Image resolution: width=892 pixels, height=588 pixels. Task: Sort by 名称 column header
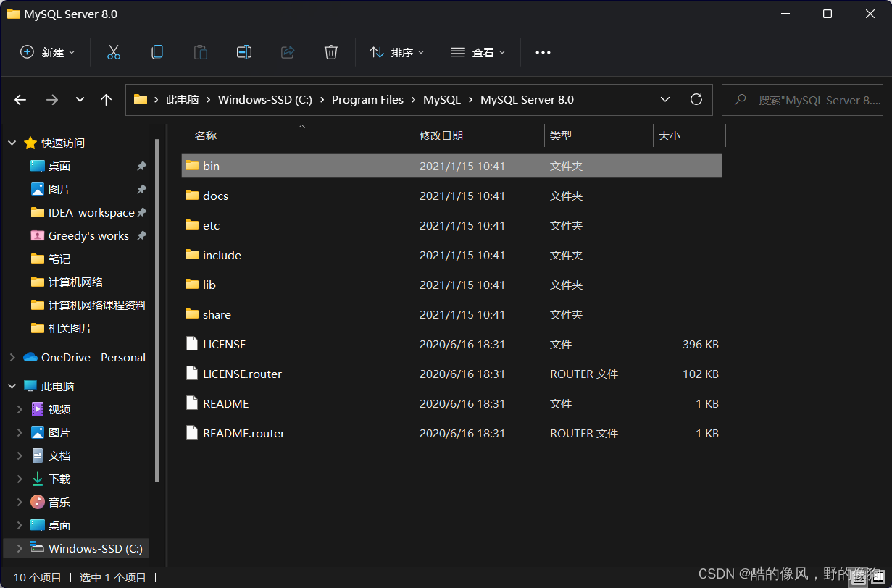[206, 135]
